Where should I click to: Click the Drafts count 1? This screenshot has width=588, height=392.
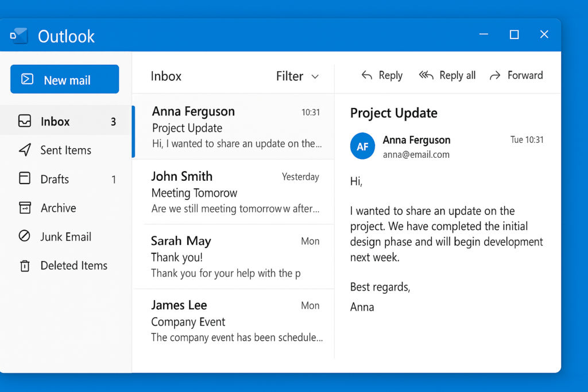pos(113,180)
